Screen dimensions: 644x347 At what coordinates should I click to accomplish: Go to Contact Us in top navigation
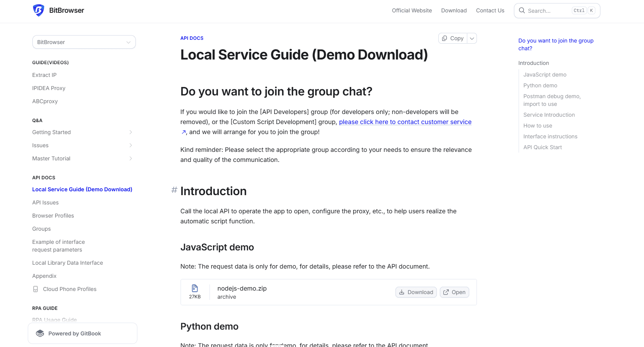pyautogui.click(x=490, y=10)
